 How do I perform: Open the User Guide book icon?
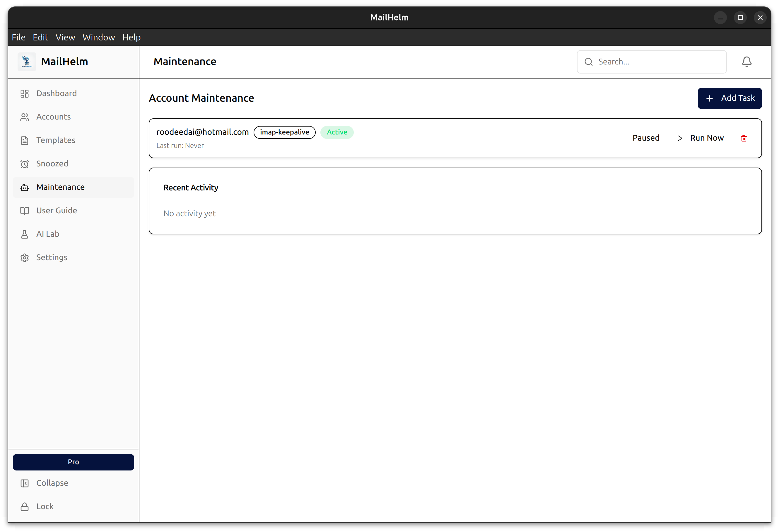tap(25, 211)
